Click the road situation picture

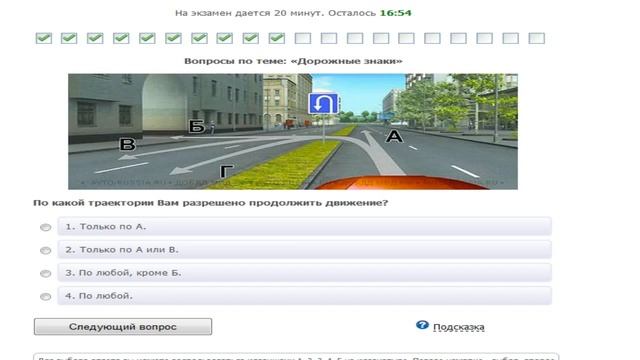click(293, 131)
